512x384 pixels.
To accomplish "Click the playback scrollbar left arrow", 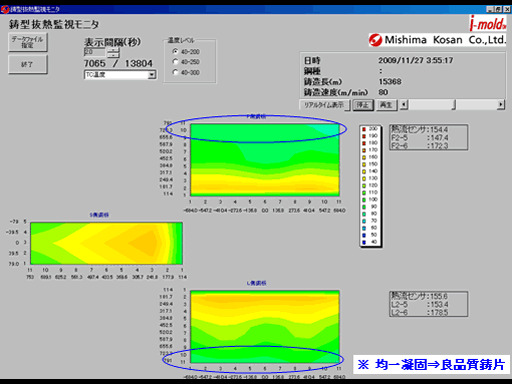I will [404, 105].
